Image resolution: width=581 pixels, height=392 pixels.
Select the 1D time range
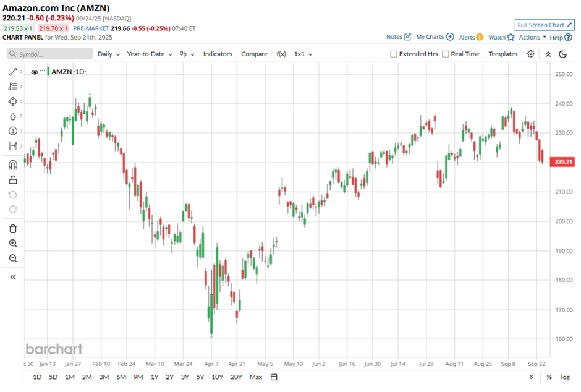(37, 377)
